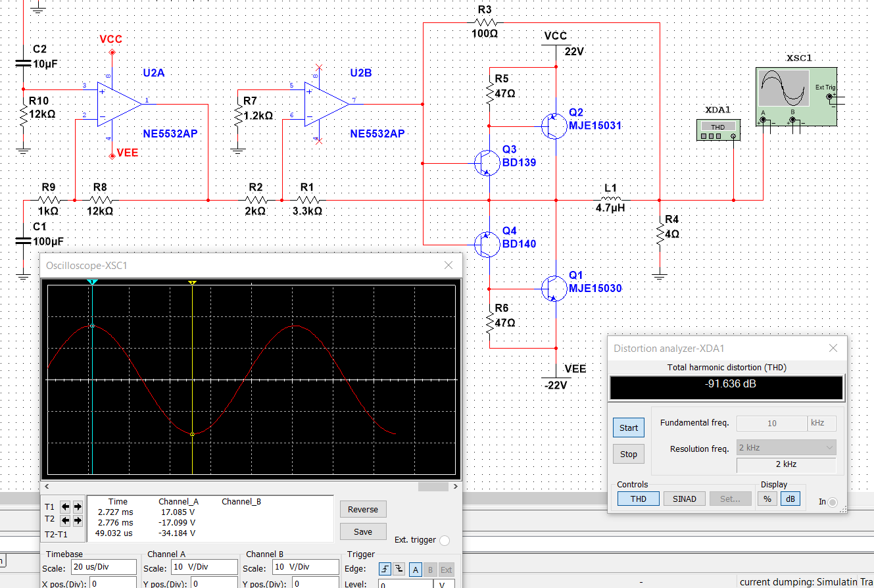Click the In indicator radio circle
The image size is (874, 588).
point(833,502)
